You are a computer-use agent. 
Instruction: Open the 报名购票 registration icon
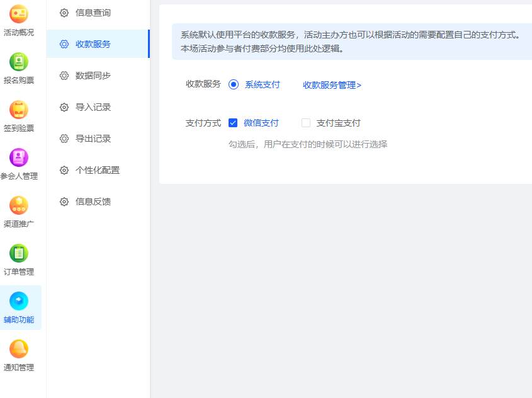19,62
